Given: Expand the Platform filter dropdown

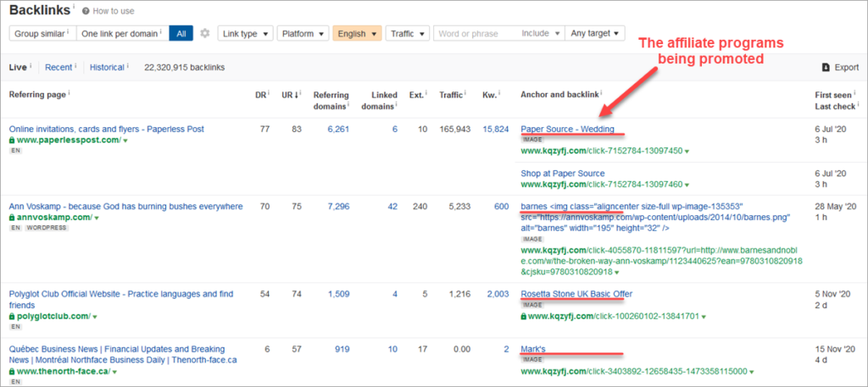Looking at the screenshot, I should [x=303, y=34].
